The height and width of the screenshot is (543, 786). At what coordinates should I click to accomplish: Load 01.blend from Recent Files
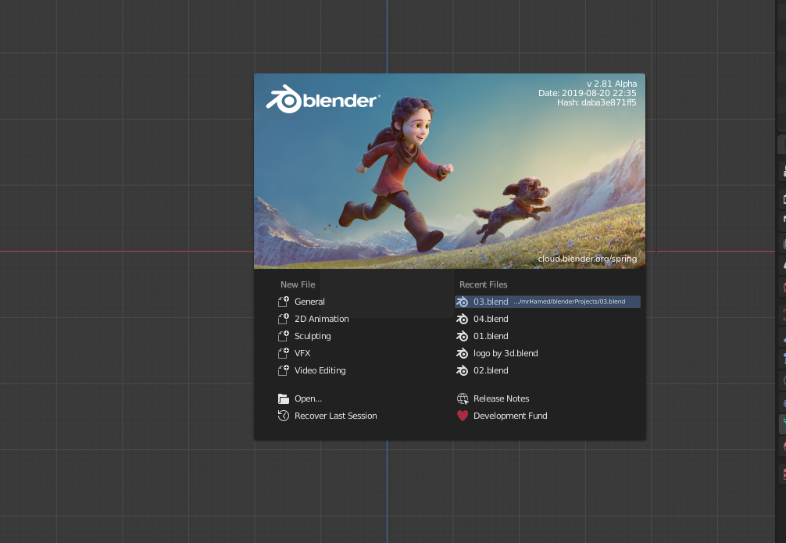[482, 336]
